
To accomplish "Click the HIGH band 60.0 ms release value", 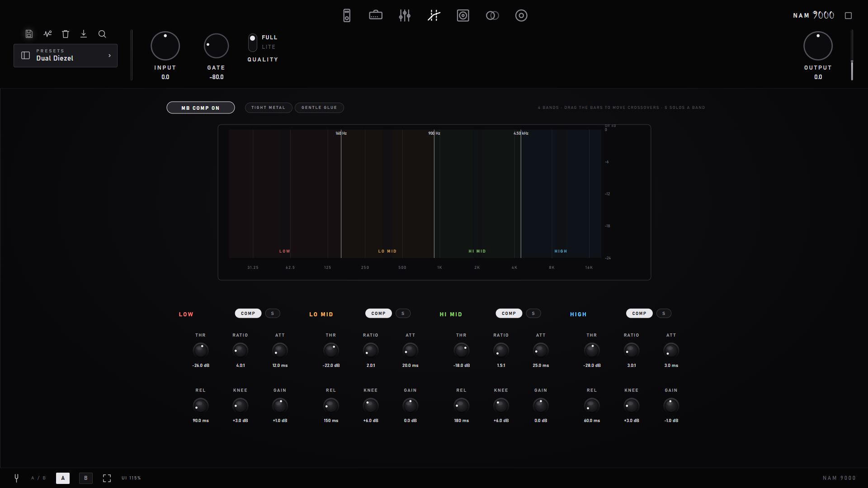I will point(592,421).
